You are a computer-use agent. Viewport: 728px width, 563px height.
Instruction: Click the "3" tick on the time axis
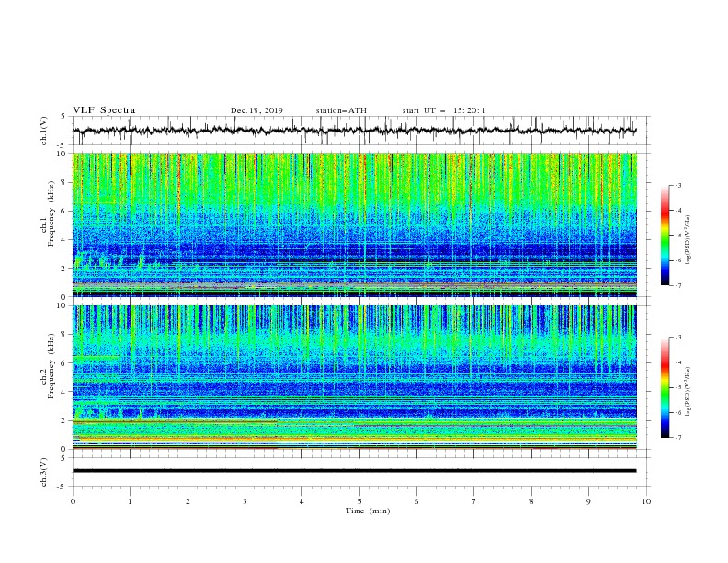coord(245,501)
